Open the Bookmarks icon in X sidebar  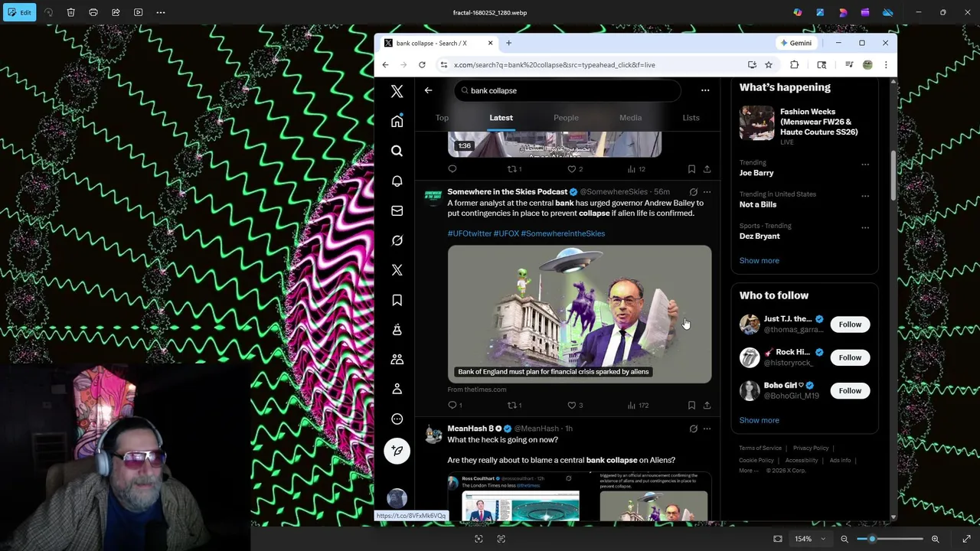[x=397, y=300]
